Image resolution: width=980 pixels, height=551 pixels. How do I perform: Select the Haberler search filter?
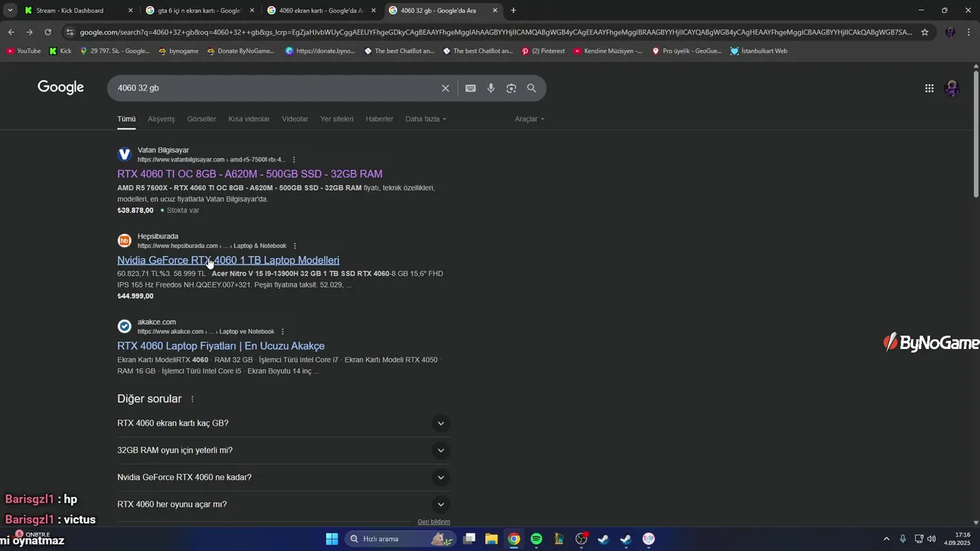(x=379, y=119)
